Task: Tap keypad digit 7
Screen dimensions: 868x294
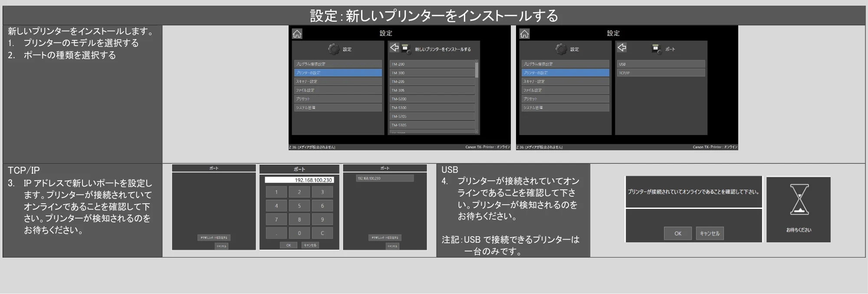Action: (276, 219)
